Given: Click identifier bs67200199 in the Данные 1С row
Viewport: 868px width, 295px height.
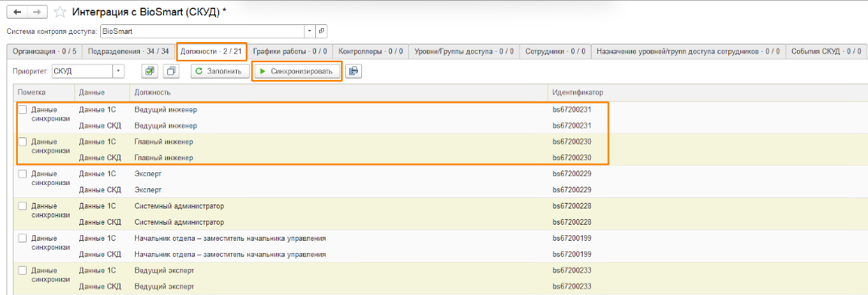Looking at the screenshot, I should coord(572,238).
